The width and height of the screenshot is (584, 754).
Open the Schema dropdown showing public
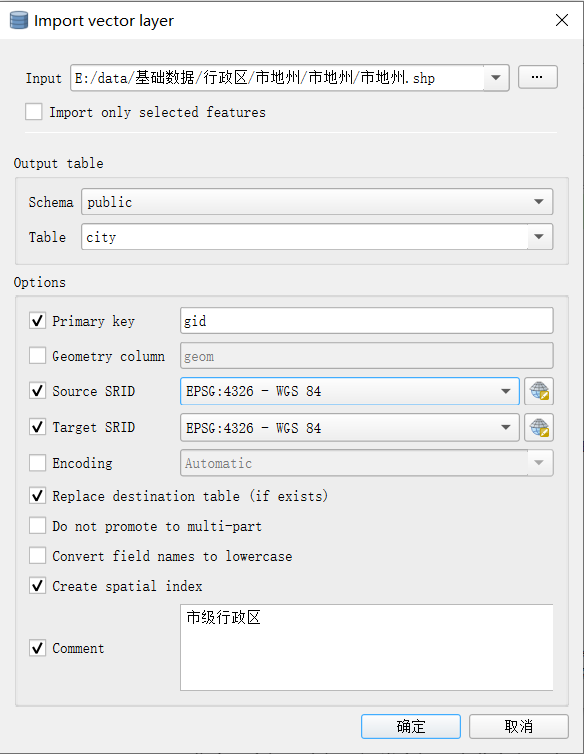tap(317, 201)
